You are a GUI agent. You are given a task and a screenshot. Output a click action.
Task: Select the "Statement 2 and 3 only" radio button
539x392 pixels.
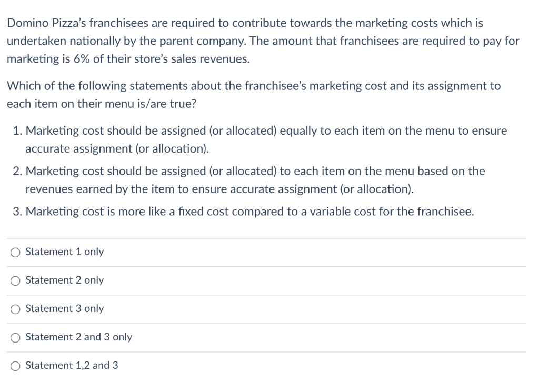(x=15, y=337)
